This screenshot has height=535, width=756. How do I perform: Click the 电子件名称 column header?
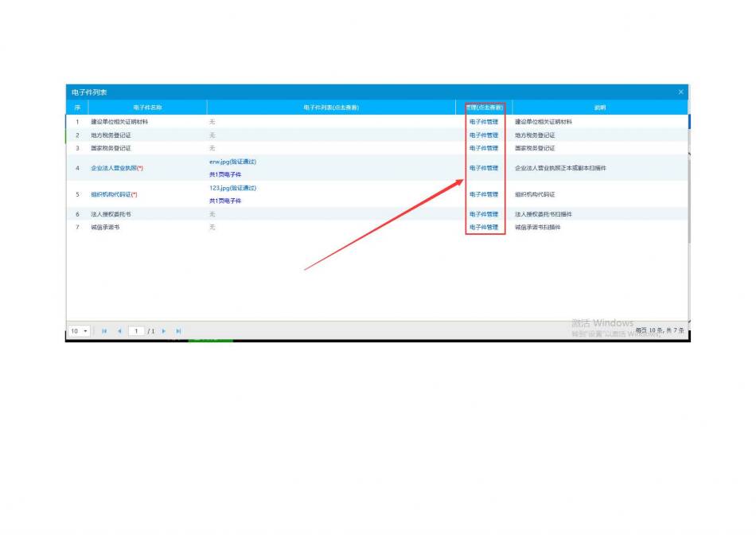(x=147, y=107)
